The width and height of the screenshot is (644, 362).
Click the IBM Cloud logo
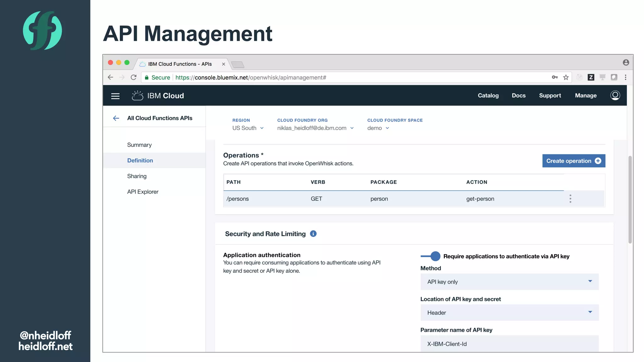pyautogui.click(x=158, y=96)
